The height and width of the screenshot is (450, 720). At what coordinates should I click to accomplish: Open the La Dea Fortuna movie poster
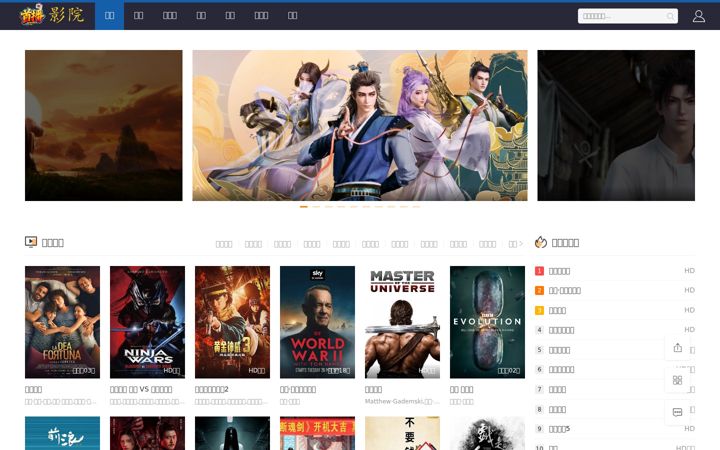click(62, 322)
